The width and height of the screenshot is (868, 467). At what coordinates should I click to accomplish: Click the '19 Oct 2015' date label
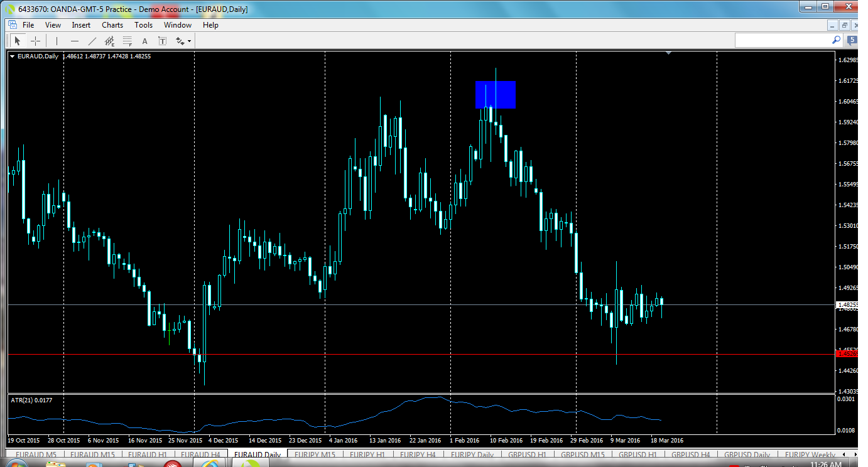pos(23,440)
